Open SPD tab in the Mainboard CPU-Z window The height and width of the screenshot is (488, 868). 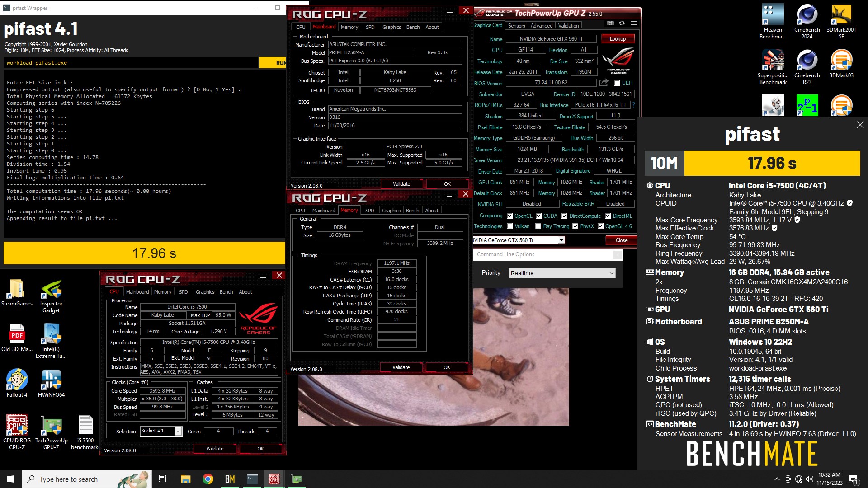pyautogui.click(x=370, y=27)
